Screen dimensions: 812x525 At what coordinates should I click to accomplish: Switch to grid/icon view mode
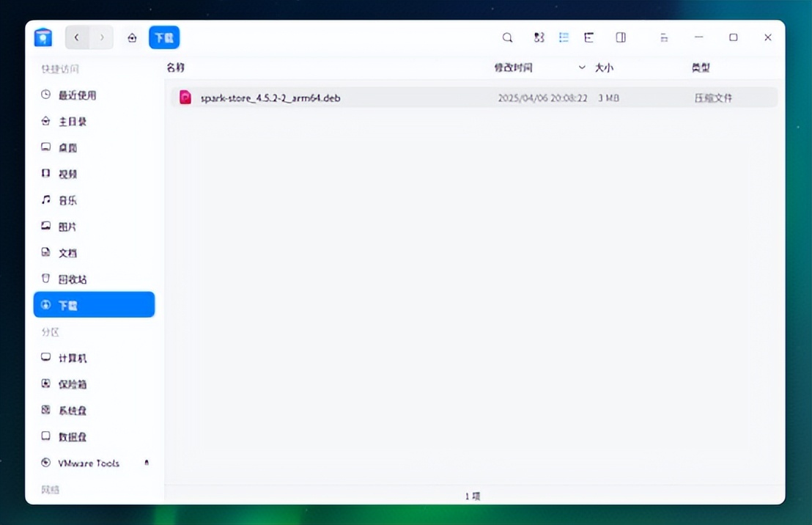click(x=539, y=37)
